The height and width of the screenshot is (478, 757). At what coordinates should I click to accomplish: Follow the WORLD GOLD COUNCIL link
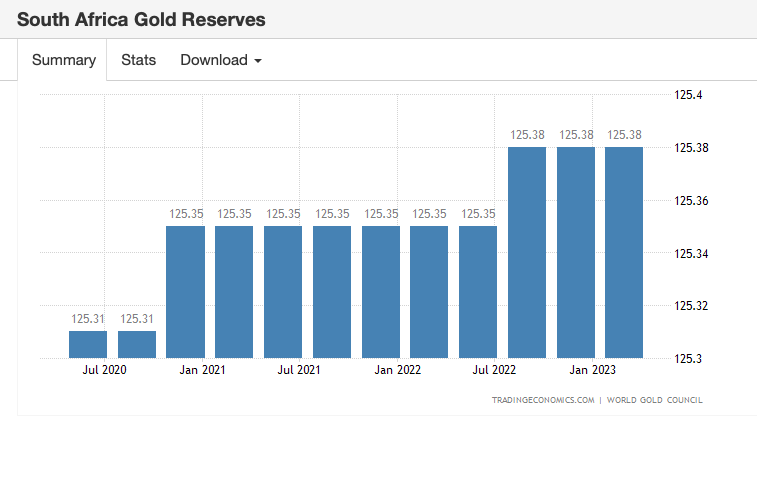click(654, 400)
